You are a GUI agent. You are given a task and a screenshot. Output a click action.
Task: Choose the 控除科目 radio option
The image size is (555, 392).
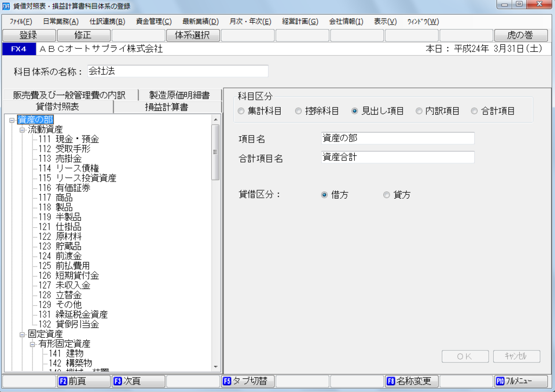pyautogui.click(x=298, y=111)
